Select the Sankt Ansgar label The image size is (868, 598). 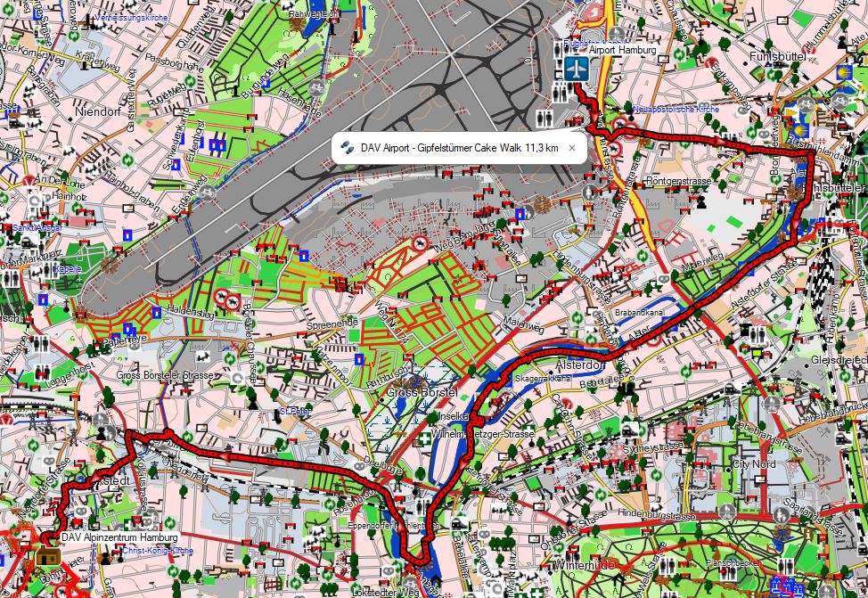click(x=36, y=228)
